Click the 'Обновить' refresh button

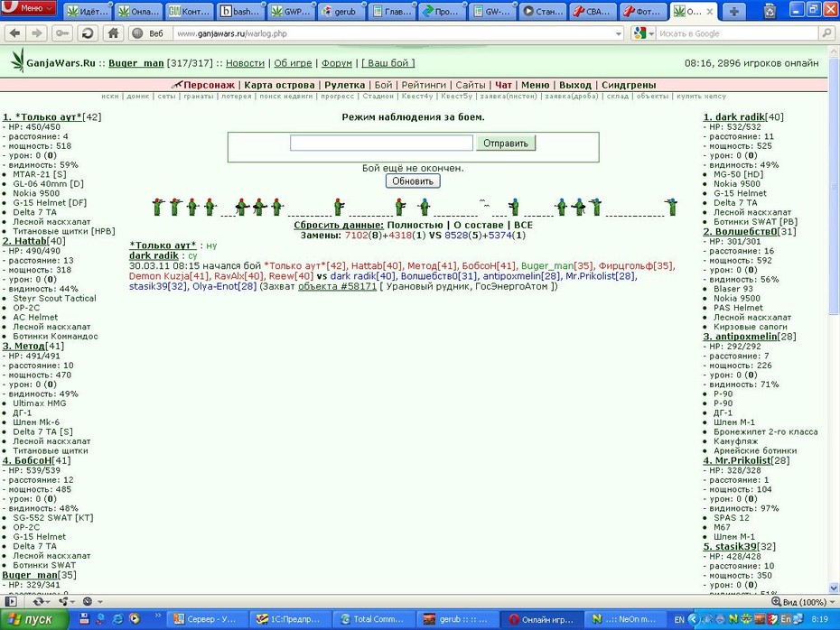pyautogui.click(x=413, y=181)
